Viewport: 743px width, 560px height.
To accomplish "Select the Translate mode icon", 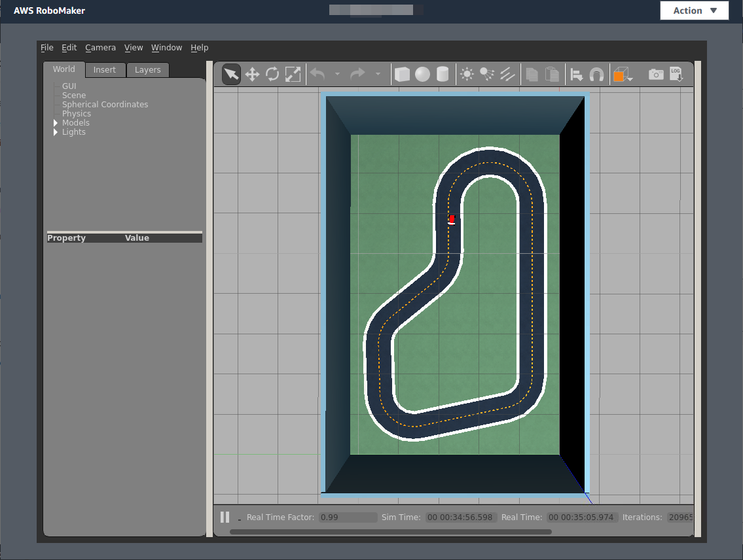I will click(251, 74).
